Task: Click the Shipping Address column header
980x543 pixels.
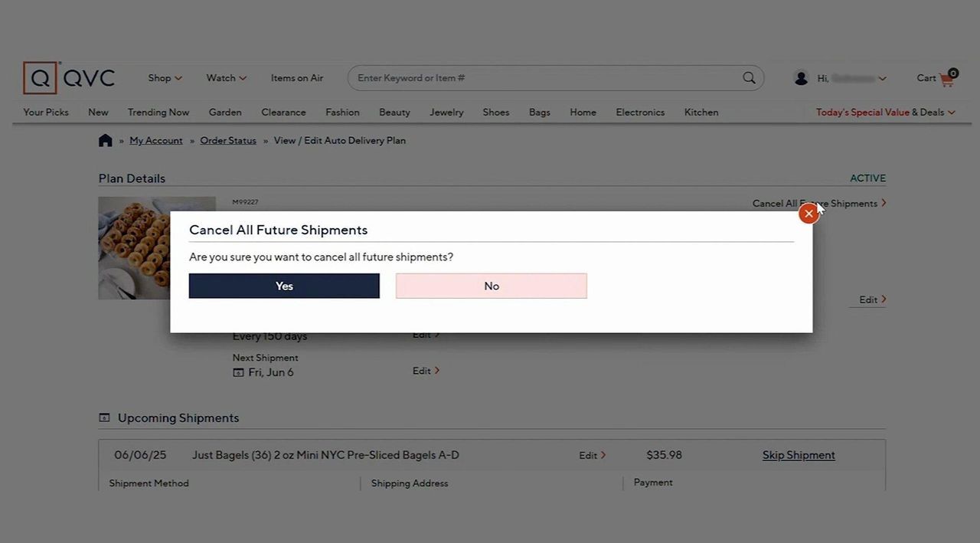Action: click(x=410, y=483)
